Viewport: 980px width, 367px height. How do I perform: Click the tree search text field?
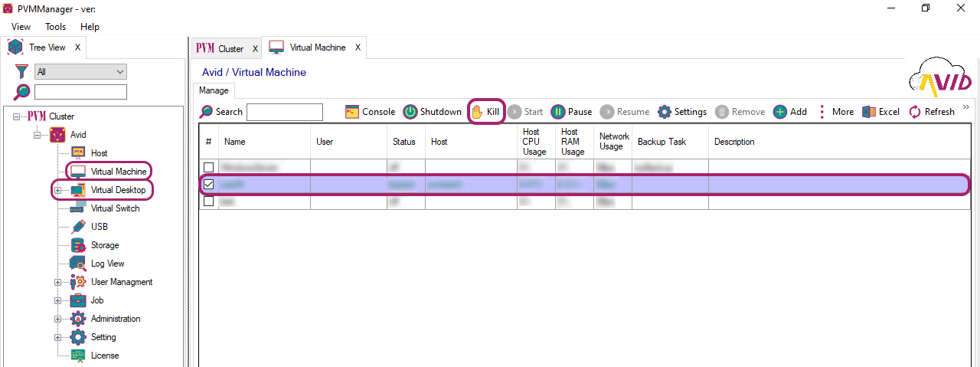tap(80, 92)
